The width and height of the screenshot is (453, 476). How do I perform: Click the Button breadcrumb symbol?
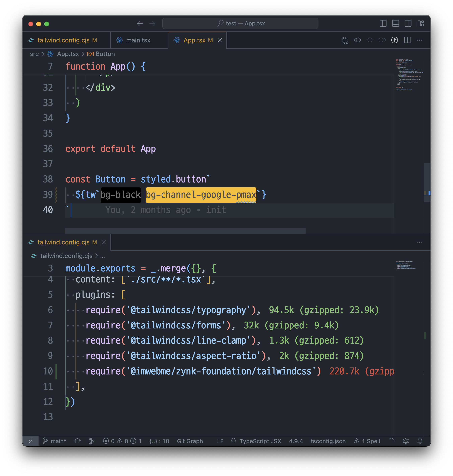(x=105, y=54)
